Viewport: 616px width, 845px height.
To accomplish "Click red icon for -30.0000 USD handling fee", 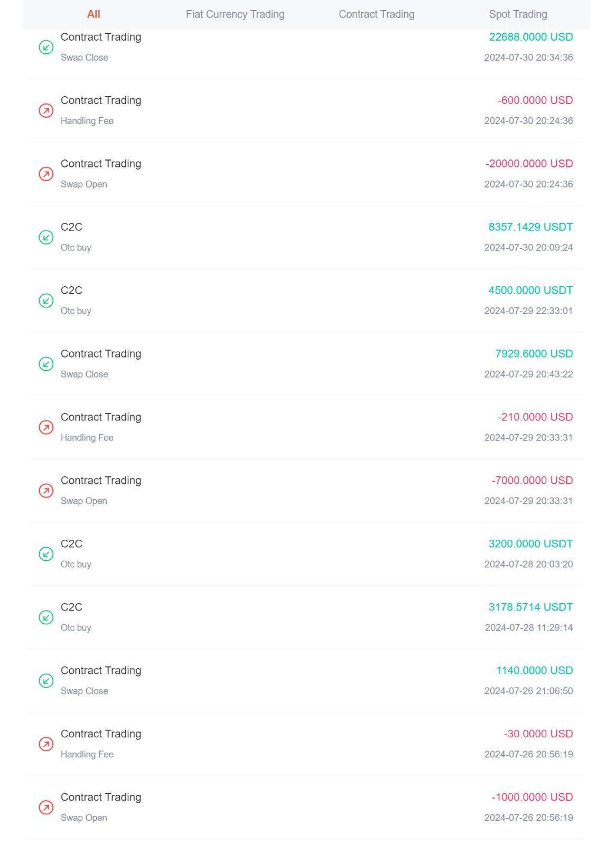I will coord(46,744).
